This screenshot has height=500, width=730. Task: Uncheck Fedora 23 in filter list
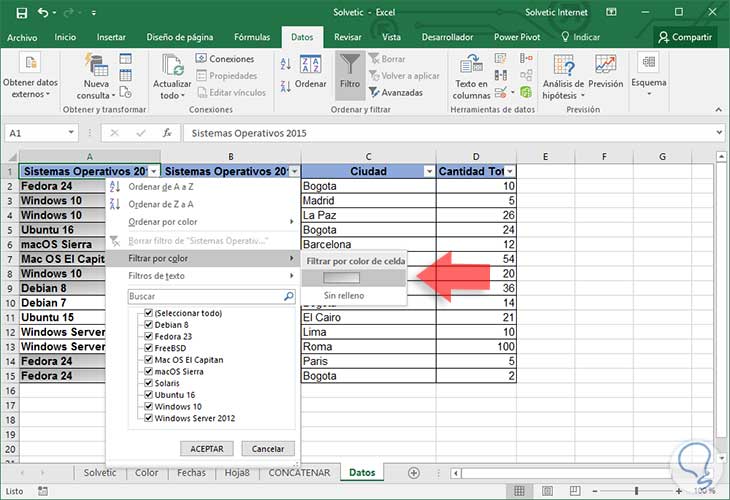149,336
